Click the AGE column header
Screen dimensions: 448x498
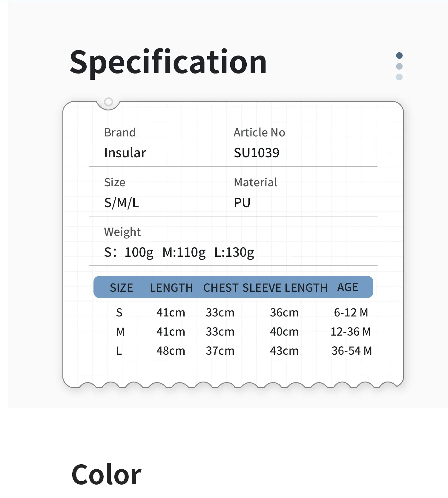tap(348, 287)
